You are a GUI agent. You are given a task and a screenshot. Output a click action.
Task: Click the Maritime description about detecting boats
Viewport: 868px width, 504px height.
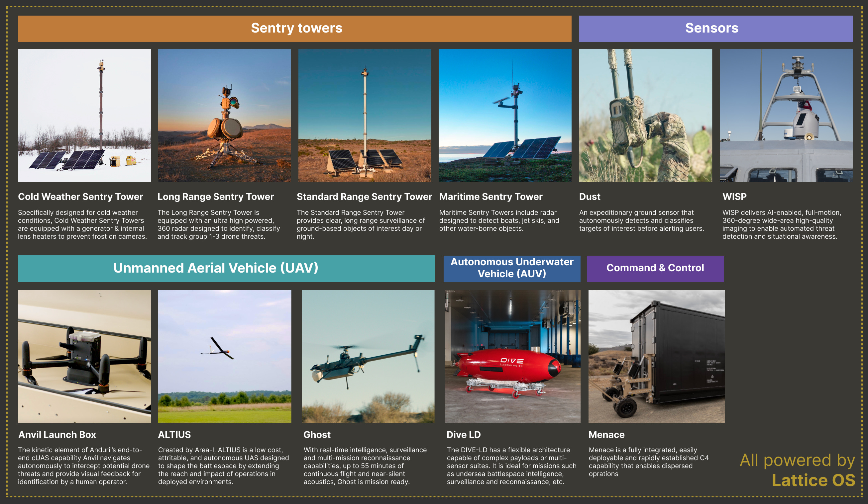[499, 220]
